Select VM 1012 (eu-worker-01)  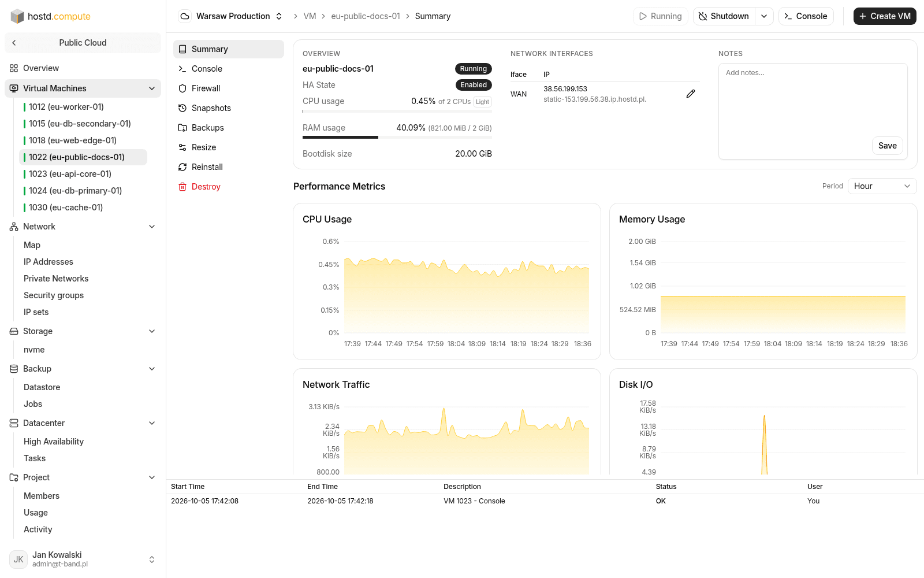(83, 107)
